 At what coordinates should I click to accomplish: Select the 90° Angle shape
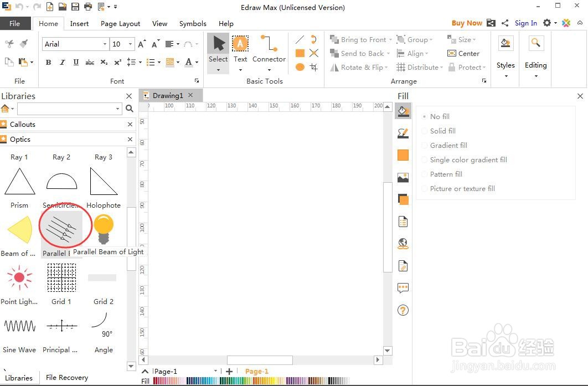102,325
